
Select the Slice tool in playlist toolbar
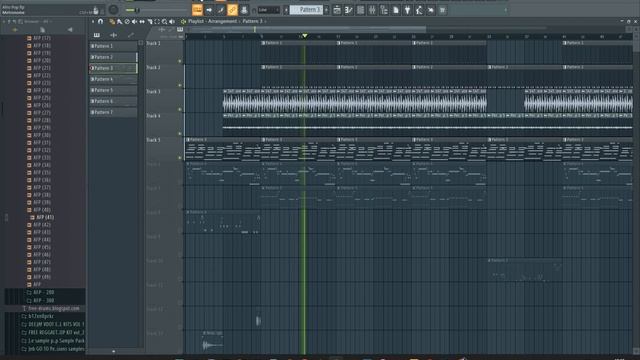[150, 21]
